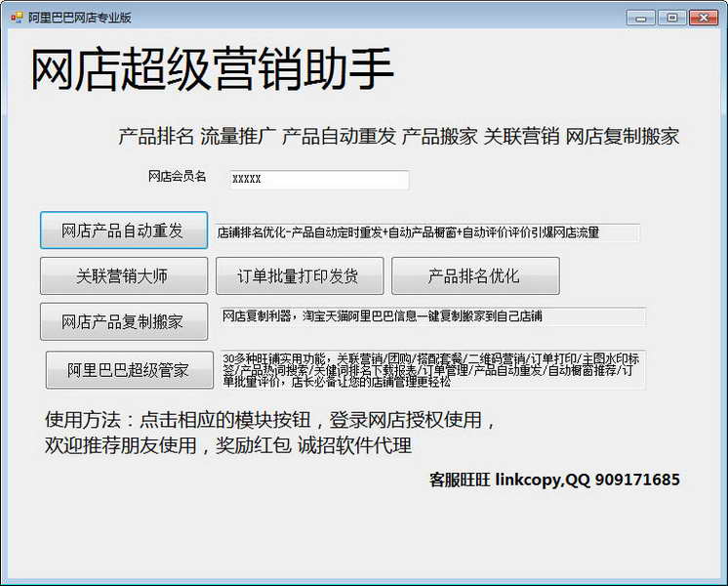This screenshot has width=728, height=586.
Task: Click the 30多种旺铺实用功能 description box
Action: tap(432, 369)
